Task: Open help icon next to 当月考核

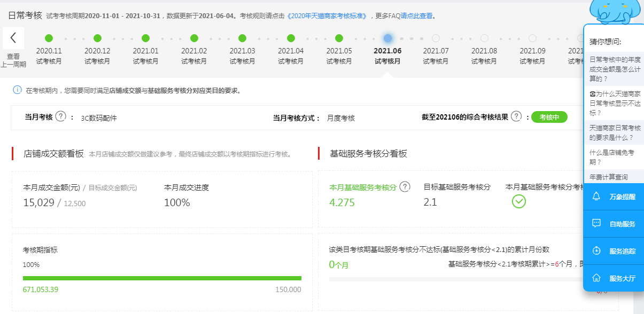Action: pos(60,116)
